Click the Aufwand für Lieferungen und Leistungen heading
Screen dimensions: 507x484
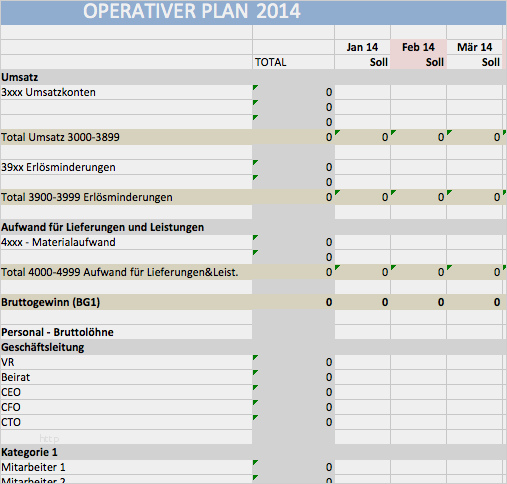(x=102, y=227)
